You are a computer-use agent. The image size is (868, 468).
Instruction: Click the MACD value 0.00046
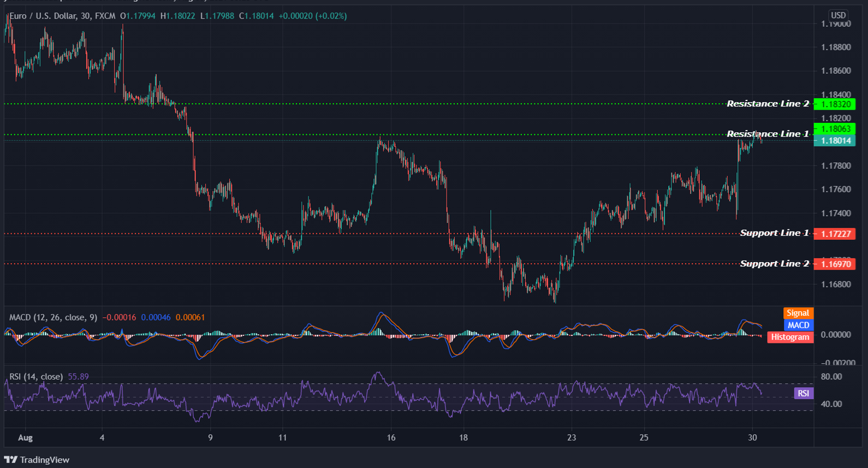click(x=156, y=317)
